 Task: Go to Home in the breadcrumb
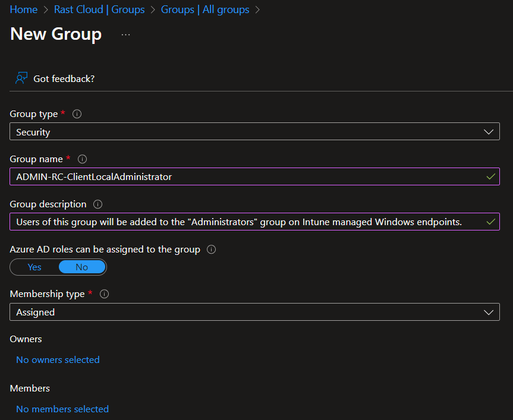24,10
